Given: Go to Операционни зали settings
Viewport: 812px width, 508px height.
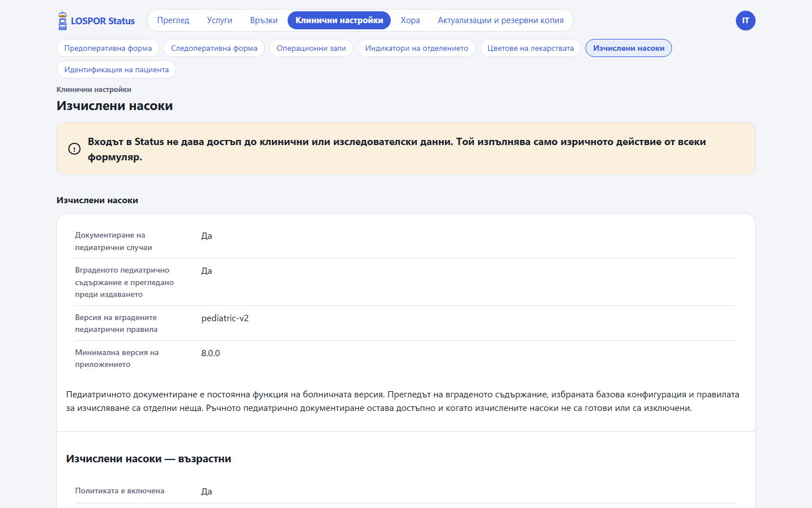Looking at the screenshot, I should tap(311, 48).
